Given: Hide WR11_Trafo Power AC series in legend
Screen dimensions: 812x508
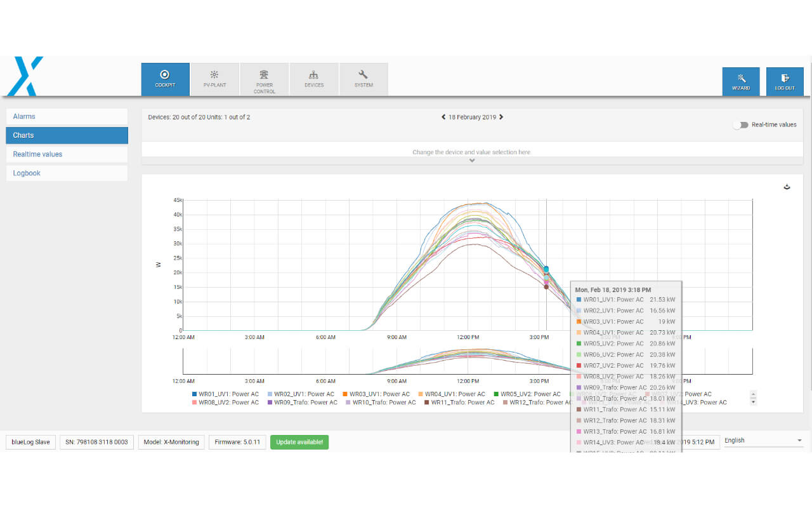Looking at the screenshot, I should (459, 403).
